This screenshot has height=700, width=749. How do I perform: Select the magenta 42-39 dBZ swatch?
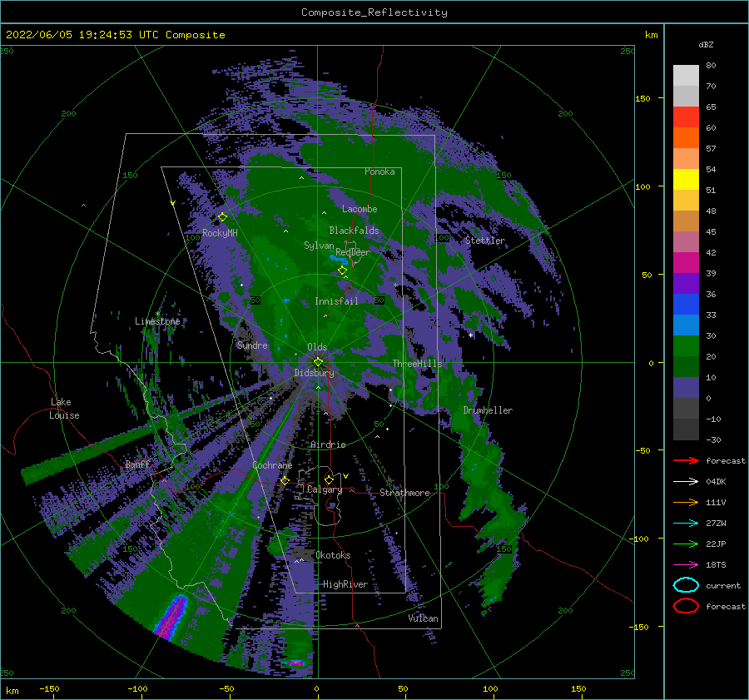686,263
